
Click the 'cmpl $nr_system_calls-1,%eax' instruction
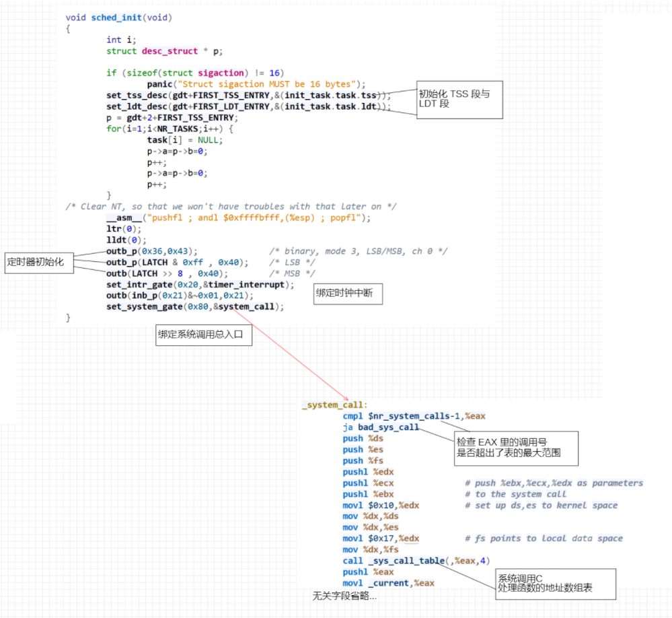[414, 416]
